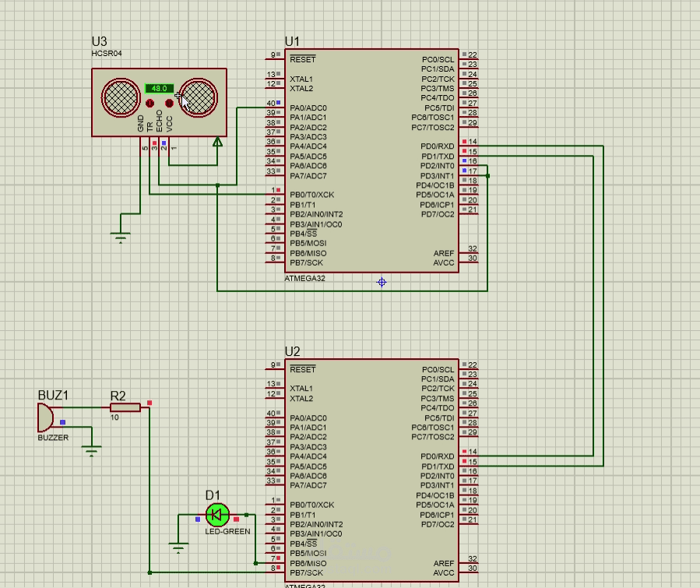
Task: Click the PB7/SCK pin label on U2
Action: (x=306, y=573)
